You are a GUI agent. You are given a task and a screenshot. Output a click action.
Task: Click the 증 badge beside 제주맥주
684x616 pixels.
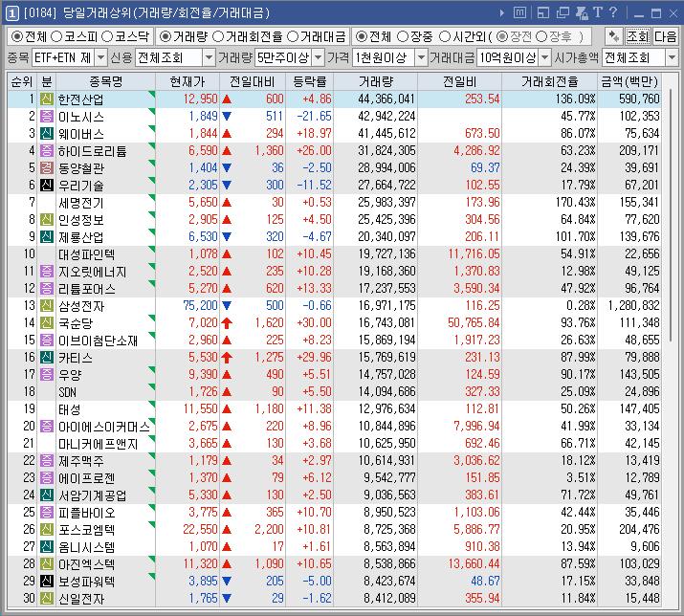coord(47,460)
